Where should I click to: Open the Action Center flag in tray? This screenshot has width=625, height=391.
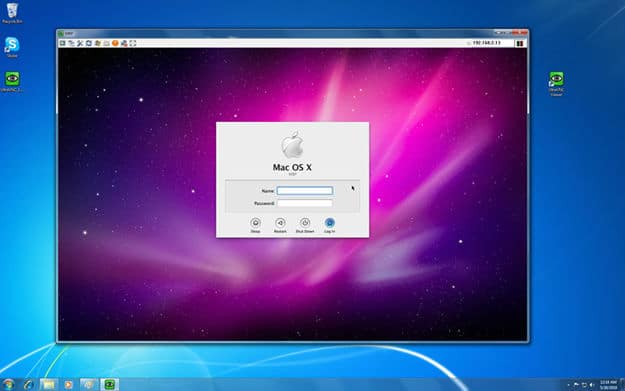coord(576,385)
